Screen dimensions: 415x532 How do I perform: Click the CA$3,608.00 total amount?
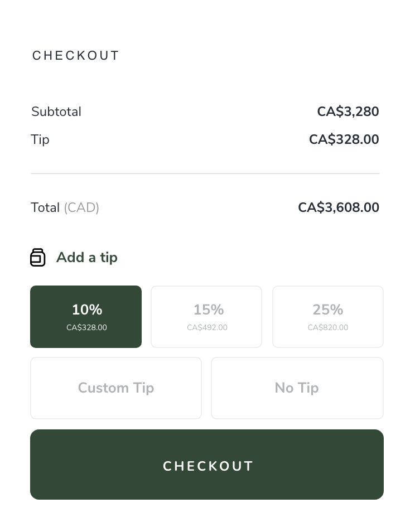pyautogui.click(x=339, y=207)
